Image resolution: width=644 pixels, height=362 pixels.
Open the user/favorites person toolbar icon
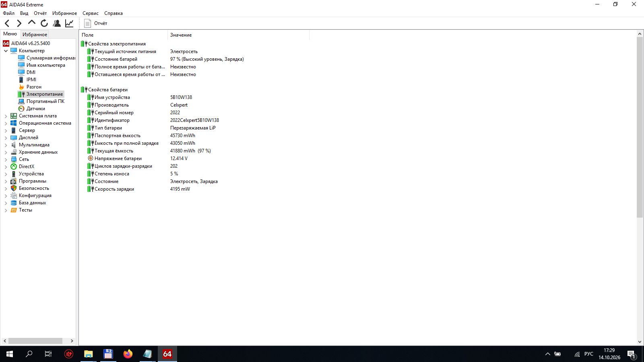(57, 23)
